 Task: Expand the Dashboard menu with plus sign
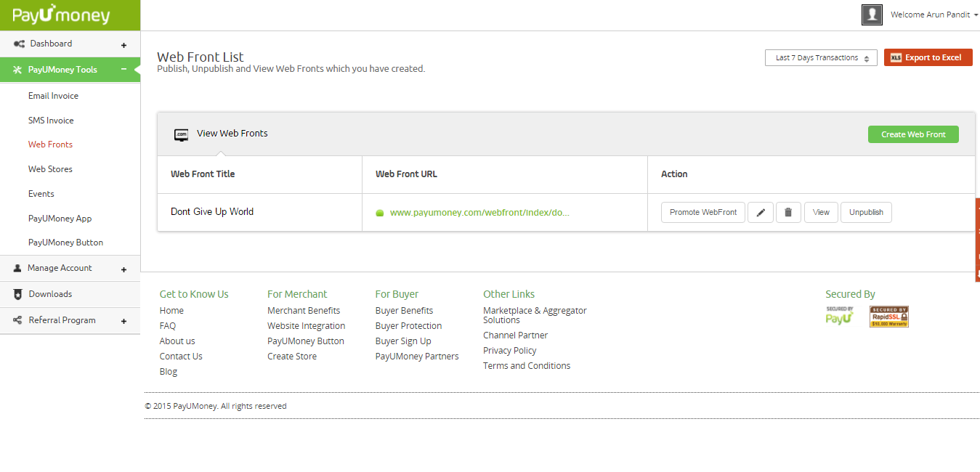click(x=123, y=45)
